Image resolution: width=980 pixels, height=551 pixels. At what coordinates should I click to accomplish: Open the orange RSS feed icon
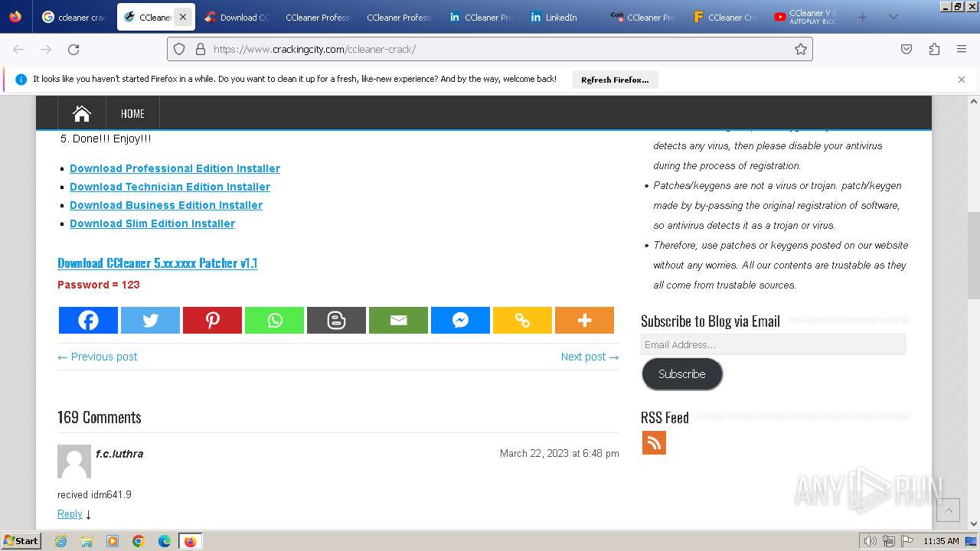tap(654, 442)
